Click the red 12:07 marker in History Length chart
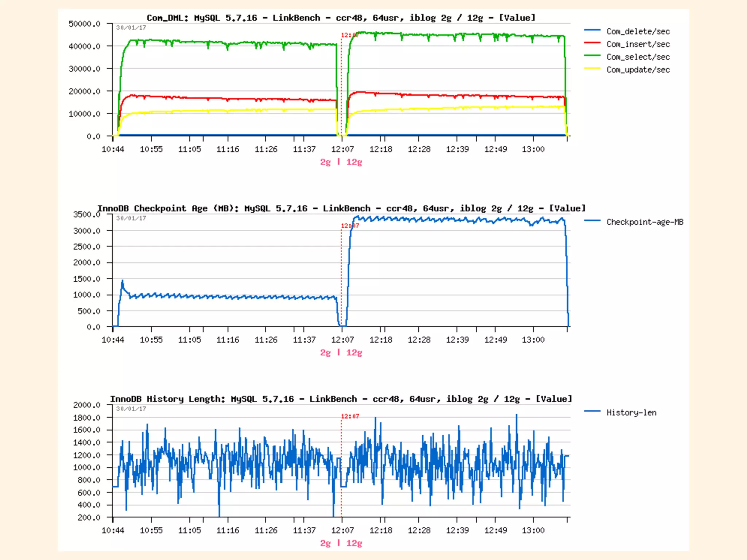 [350, 416]
